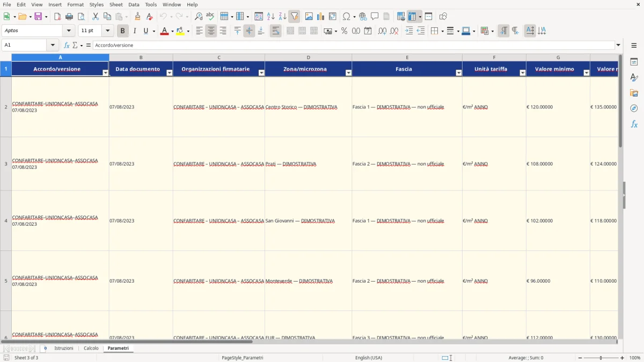This screenshot has width=644, height=362.
Task: Toggle Wrap Text
Action: [275, 31]
